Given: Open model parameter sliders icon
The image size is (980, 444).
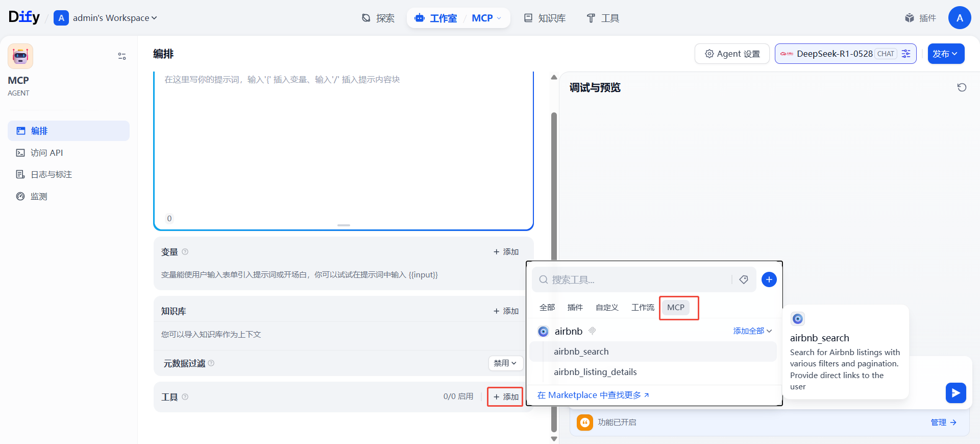Looking at the screenshot, I should click(906, 54).
